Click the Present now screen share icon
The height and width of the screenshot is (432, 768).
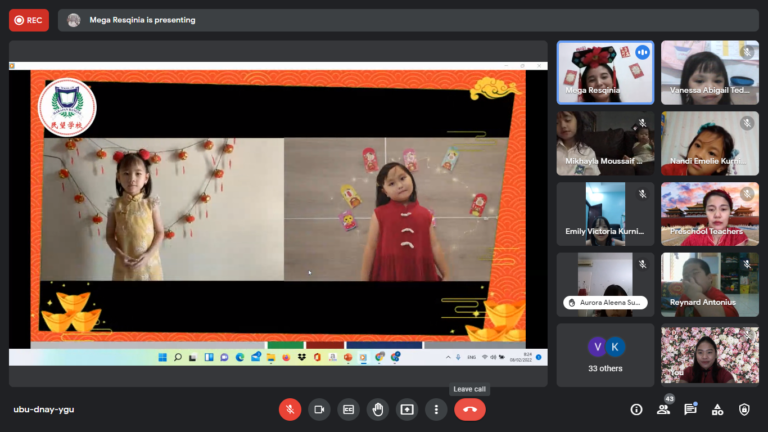click(x=407, y=409)
